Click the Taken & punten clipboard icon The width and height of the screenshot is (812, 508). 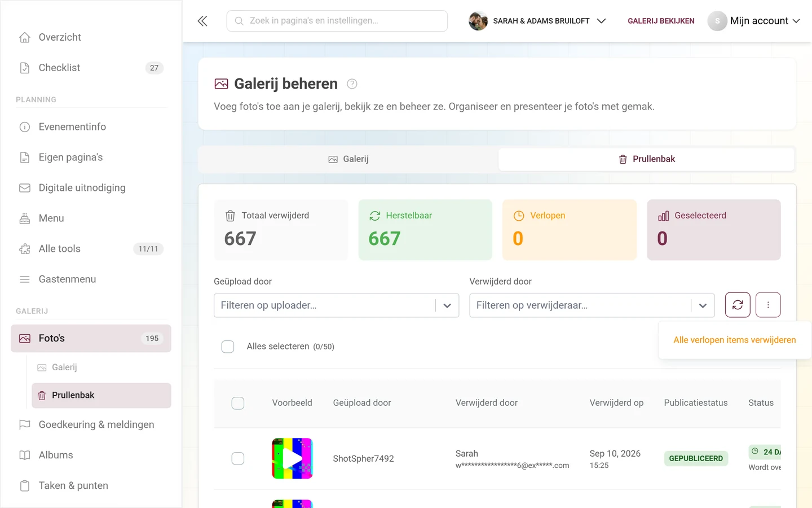[x=25, y=485]
